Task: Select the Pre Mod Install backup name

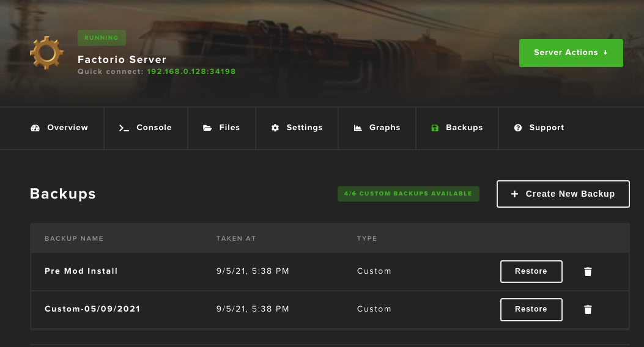Action: (x=81, y=271)
